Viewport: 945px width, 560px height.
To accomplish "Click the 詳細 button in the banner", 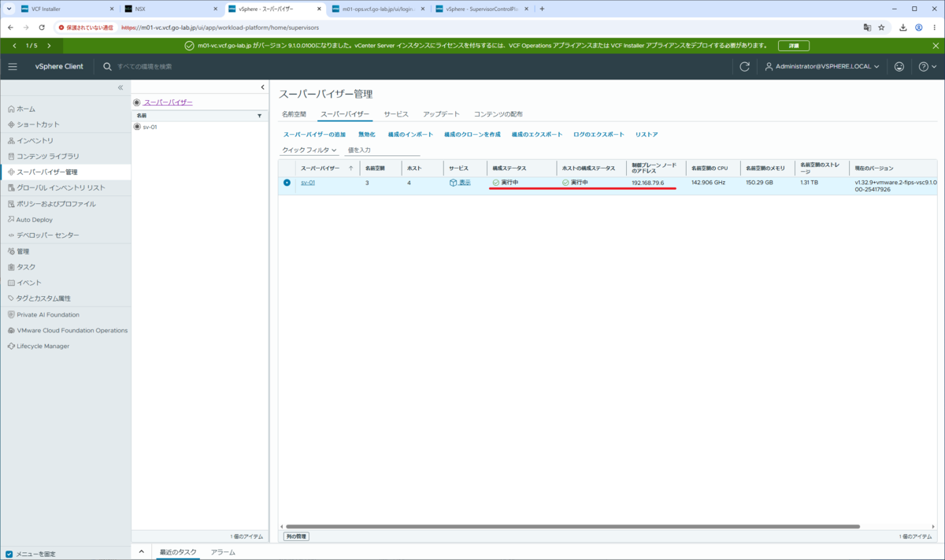I will (x=794, y=46).
